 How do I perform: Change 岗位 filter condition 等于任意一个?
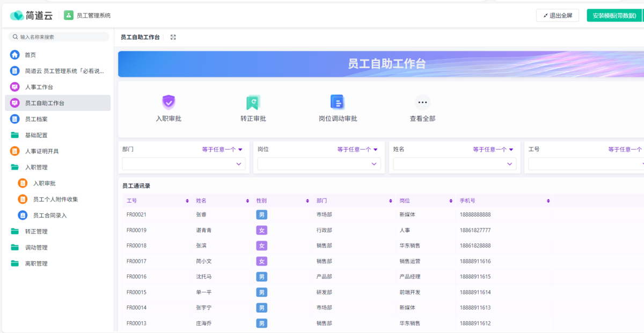point(357,150)
